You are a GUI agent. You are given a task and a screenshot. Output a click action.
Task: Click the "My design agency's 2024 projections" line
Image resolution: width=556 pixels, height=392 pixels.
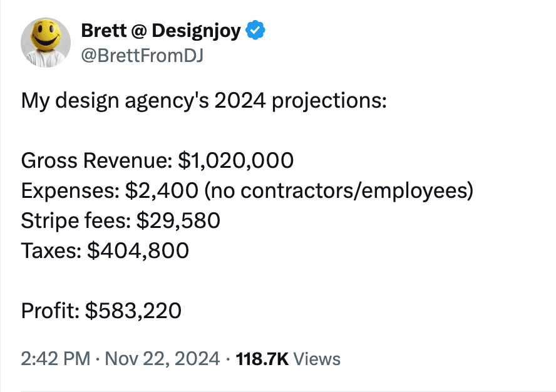[x=204, y=101]
